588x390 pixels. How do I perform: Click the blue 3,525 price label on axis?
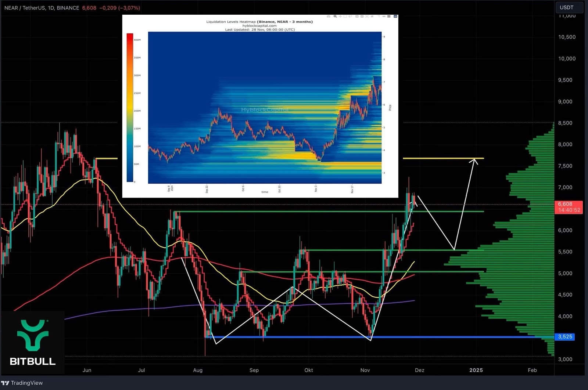coord(565,337)
